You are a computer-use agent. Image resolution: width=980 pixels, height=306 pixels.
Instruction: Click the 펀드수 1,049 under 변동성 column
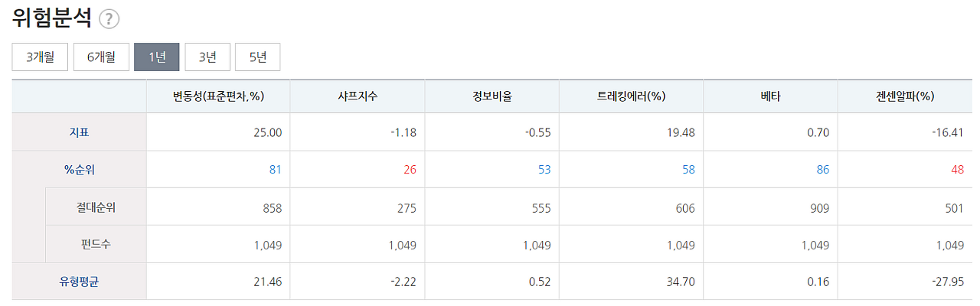(x=268, y=245)
